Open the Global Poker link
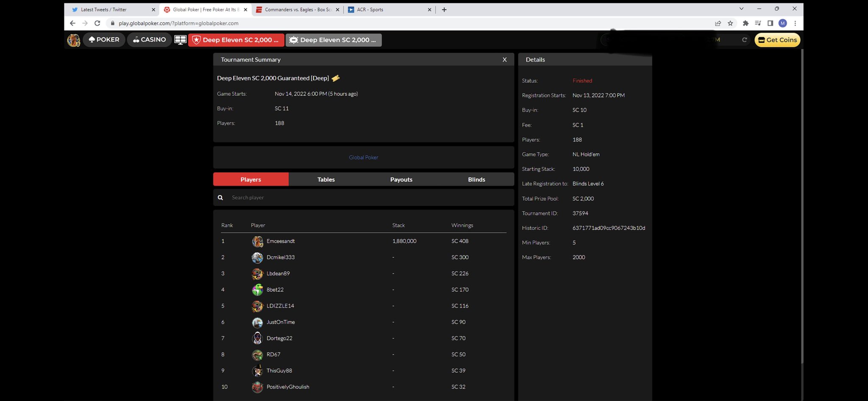 pos(363,157)
